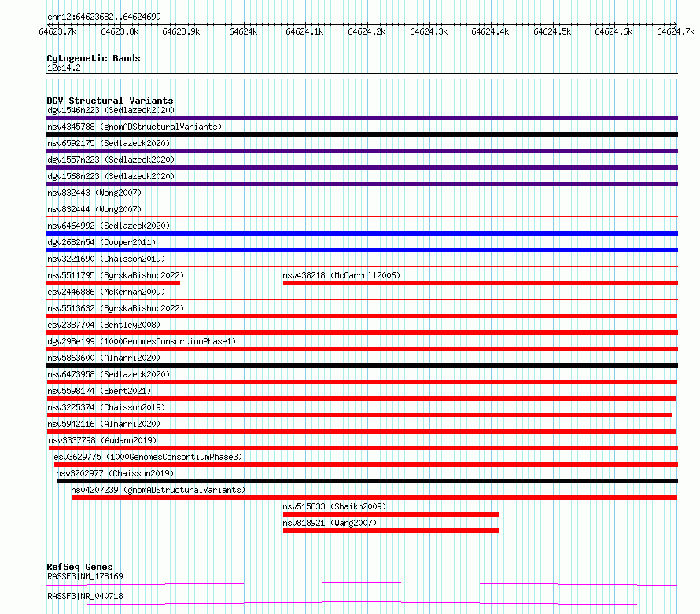The image size is (700, 614).
Task: Select nsv3202977 (Chaisson2019) black bar
Action: click(x=367, y=481)
